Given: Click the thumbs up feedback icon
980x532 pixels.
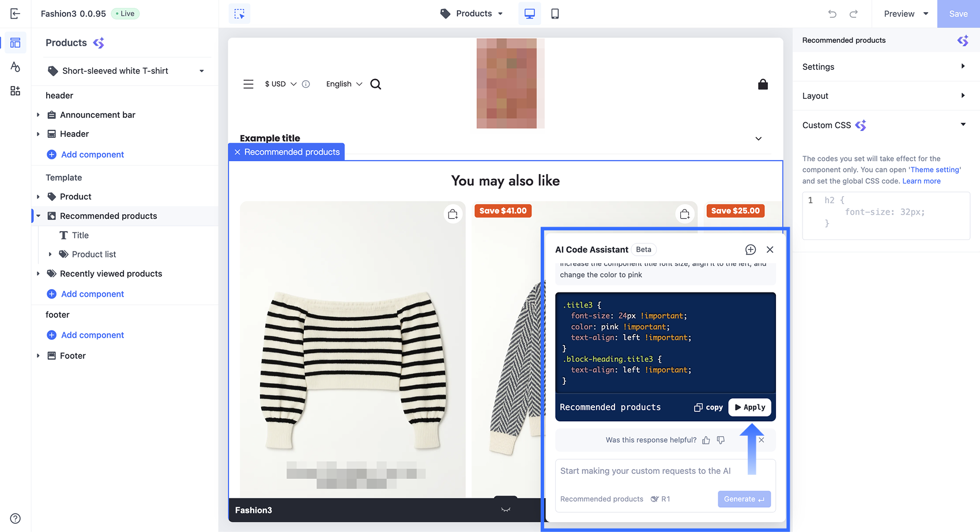Looking at the screenshot, I should 706,440.
